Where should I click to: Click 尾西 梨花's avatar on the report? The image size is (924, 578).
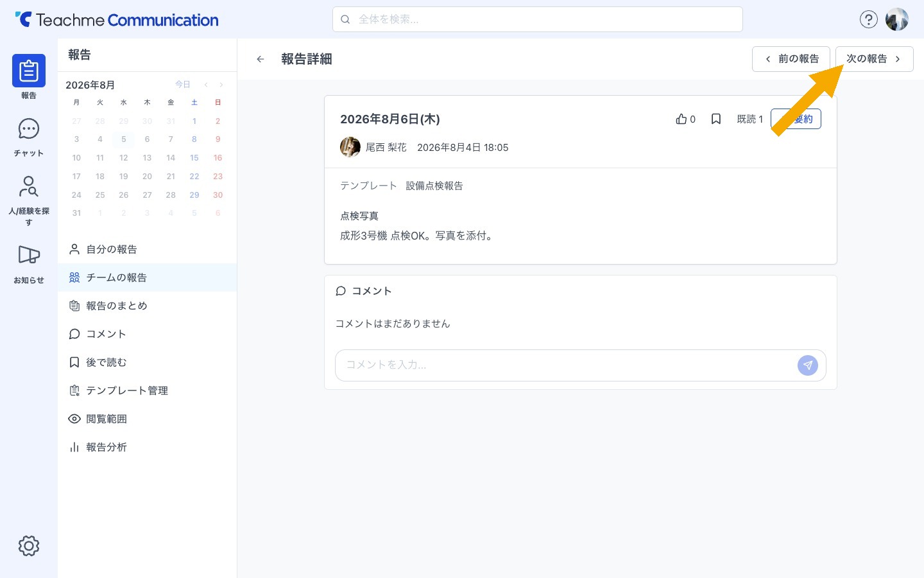(350, 147)
